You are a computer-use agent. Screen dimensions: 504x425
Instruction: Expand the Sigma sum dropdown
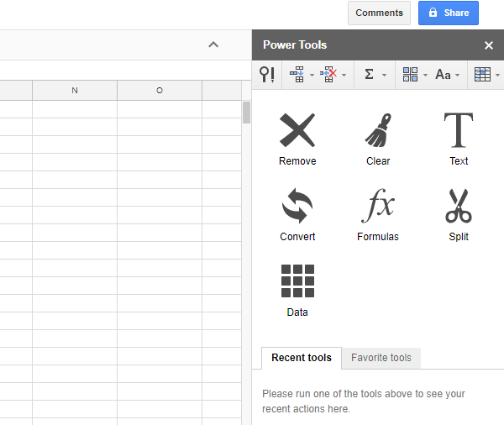pos(375,75)
